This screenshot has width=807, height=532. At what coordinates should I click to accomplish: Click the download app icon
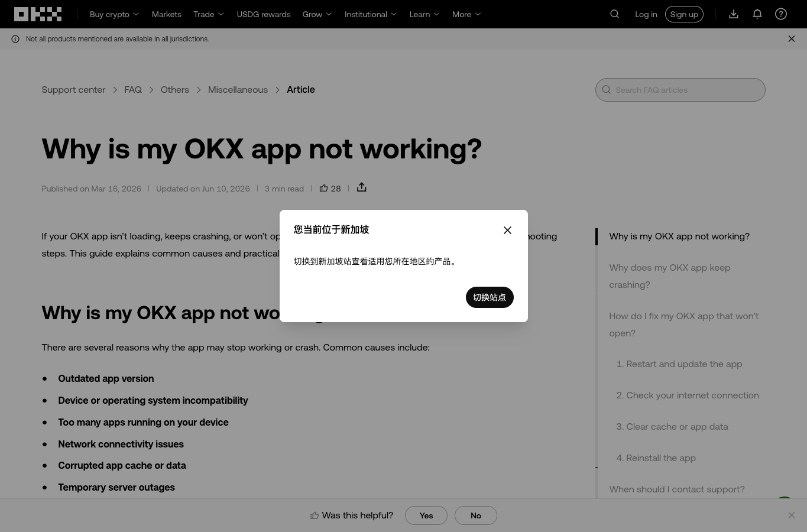tap(734, 14)
